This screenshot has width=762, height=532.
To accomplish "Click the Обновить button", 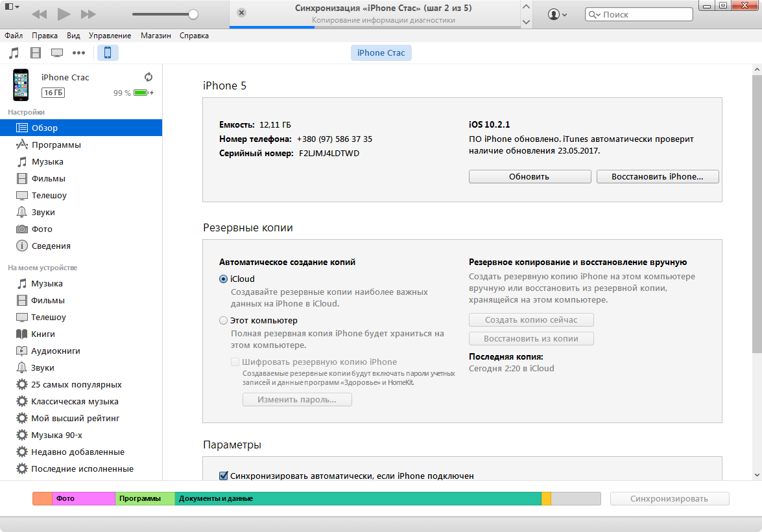I will 529,177.
